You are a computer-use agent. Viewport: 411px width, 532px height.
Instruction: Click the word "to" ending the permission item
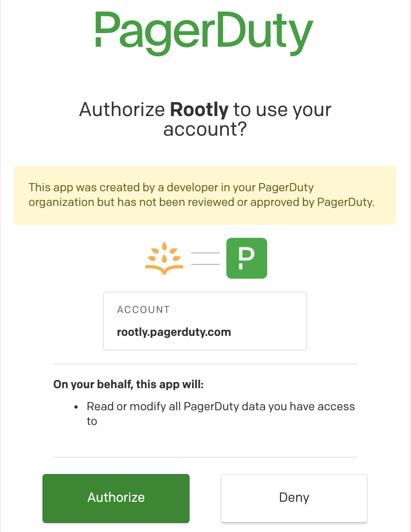92,421
